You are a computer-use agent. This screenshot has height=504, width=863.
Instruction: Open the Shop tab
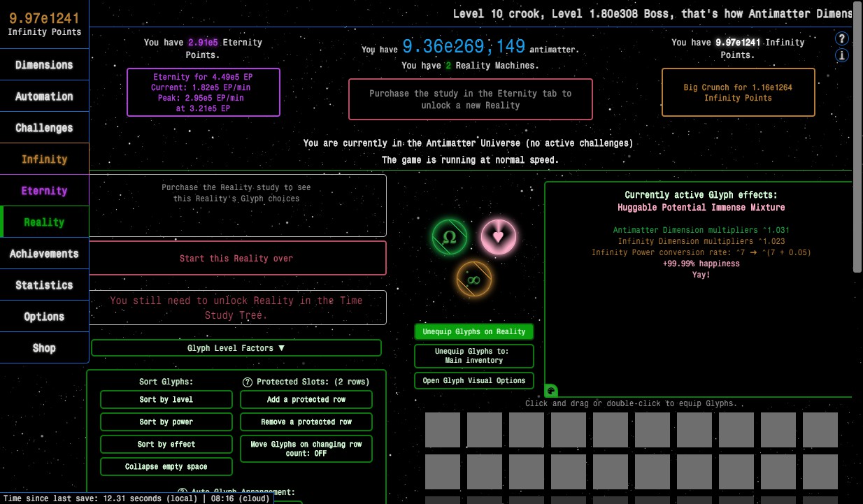pyautogui.click(x=44, y=348)
